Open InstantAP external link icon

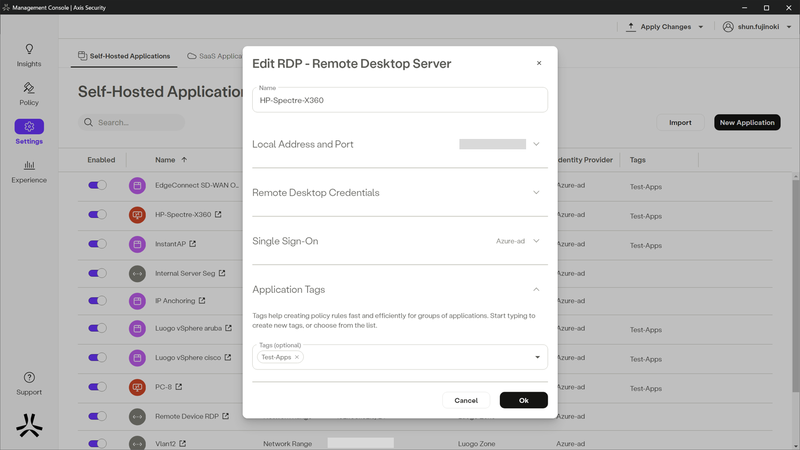tap(193, 244)
